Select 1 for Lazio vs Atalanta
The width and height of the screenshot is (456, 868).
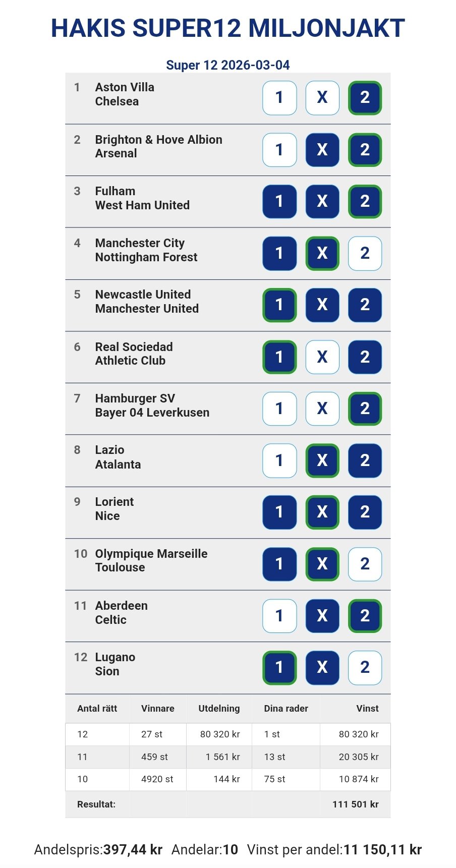279,460
